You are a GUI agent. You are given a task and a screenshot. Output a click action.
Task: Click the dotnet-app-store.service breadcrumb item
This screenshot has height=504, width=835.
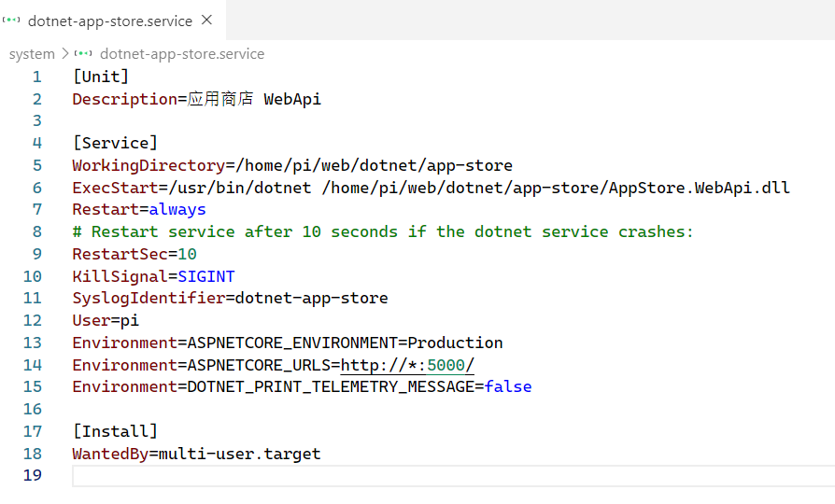[x=181, y=54]
